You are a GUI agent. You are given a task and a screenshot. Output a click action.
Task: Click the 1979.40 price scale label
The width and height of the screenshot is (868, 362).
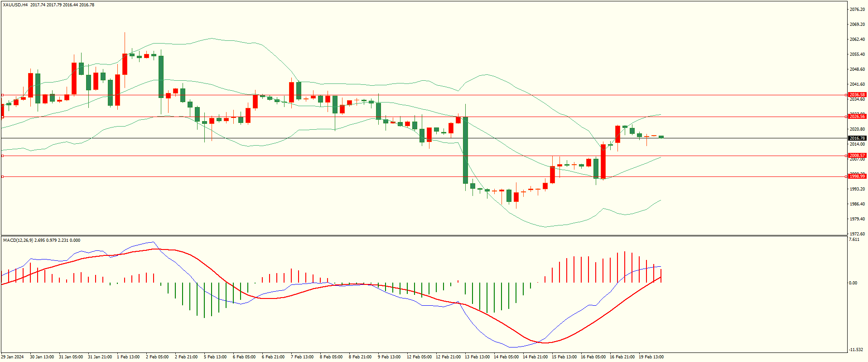[857, 219]
